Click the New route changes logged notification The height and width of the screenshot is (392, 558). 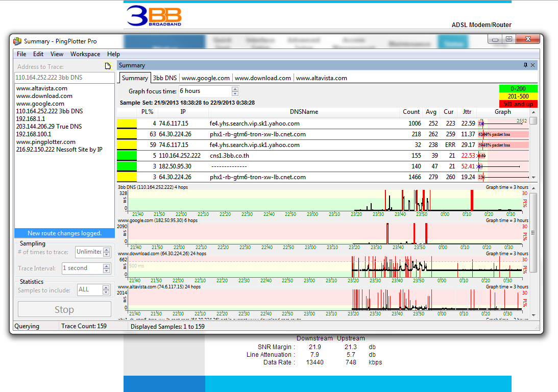(64, 233)
